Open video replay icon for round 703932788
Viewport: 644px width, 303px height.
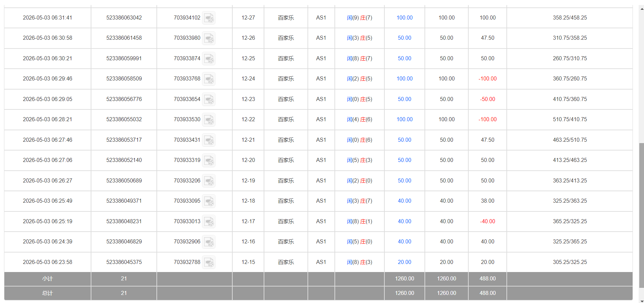[x=209, y=262]
